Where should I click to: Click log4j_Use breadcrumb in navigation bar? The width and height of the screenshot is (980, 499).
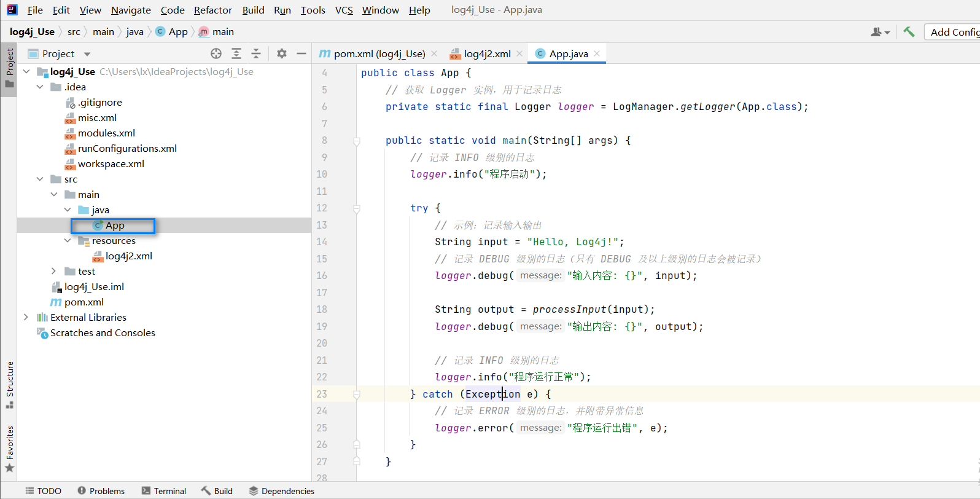[x=32, y=32]
